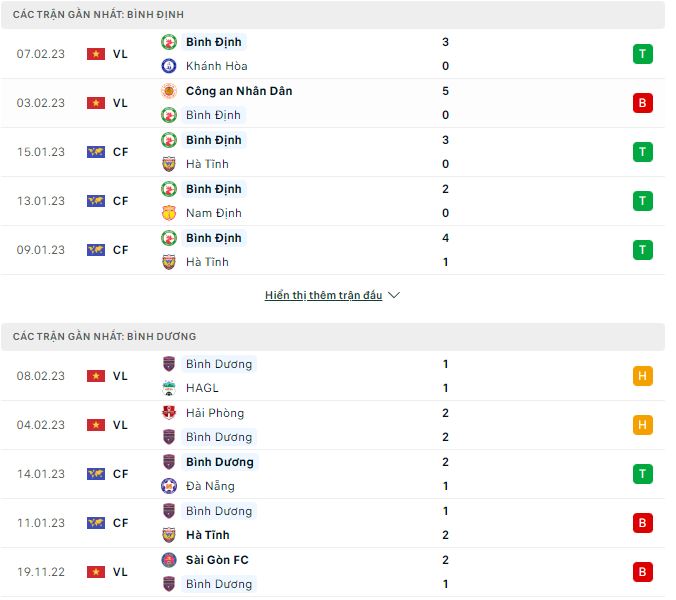Image resolution: width=676 pixels, height=600 pixels.
Task: Open the Hiển thị thêm trận đấu link
Action: 323,296
